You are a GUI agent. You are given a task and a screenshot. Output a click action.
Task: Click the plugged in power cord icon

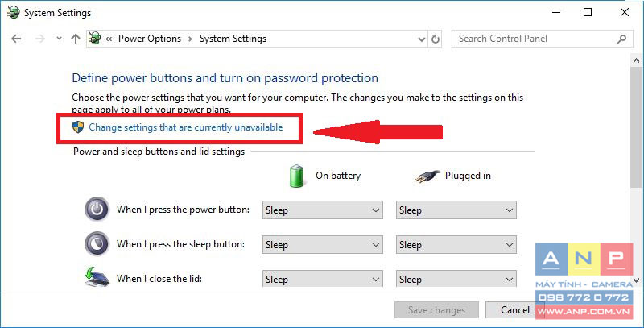click(x=427, y=176)
